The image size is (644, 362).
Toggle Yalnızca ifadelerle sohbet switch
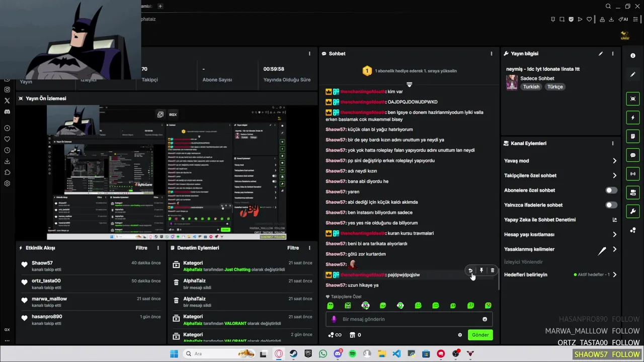611,205
